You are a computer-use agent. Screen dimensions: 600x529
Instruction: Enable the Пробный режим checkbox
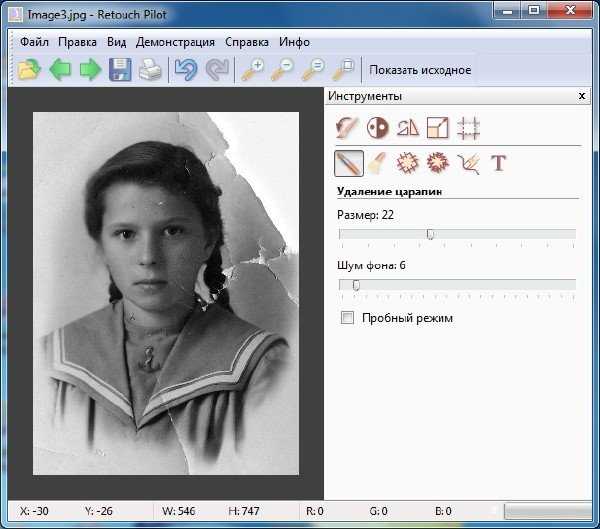347,318
